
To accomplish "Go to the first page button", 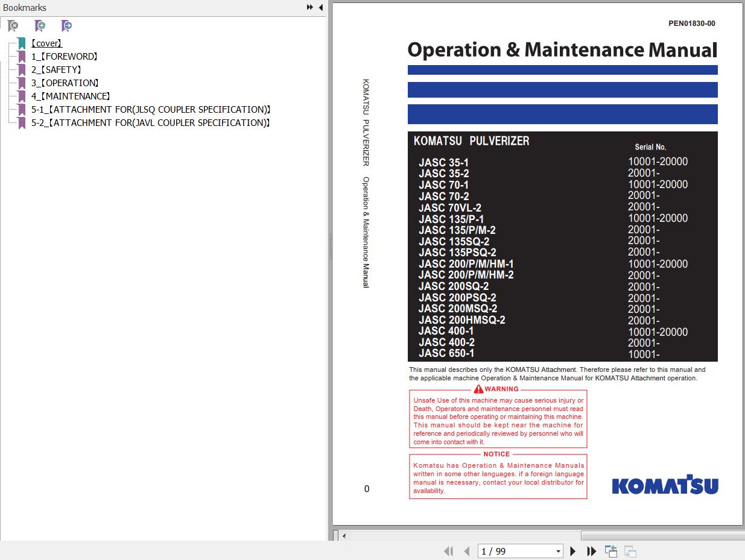I will tap(448, 551).
